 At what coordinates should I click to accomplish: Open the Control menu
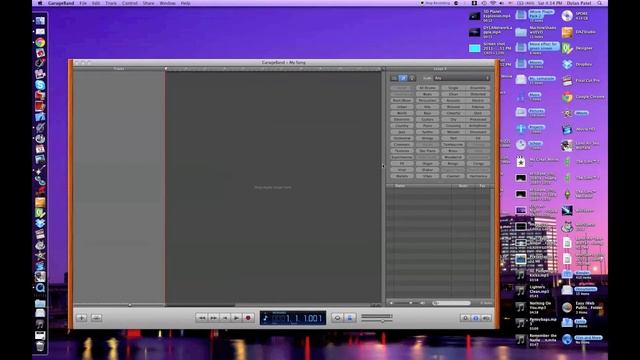coord(130,3)
